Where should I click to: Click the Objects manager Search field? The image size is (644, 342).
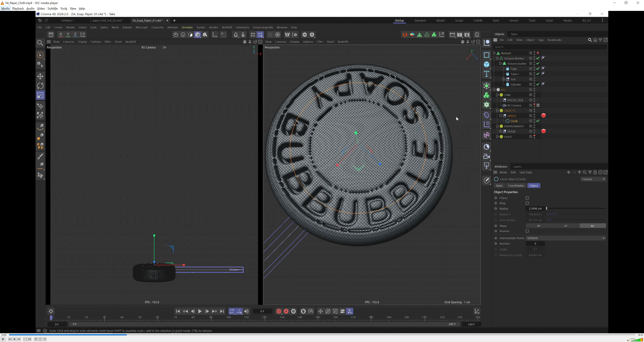click(x=550, y=47)
